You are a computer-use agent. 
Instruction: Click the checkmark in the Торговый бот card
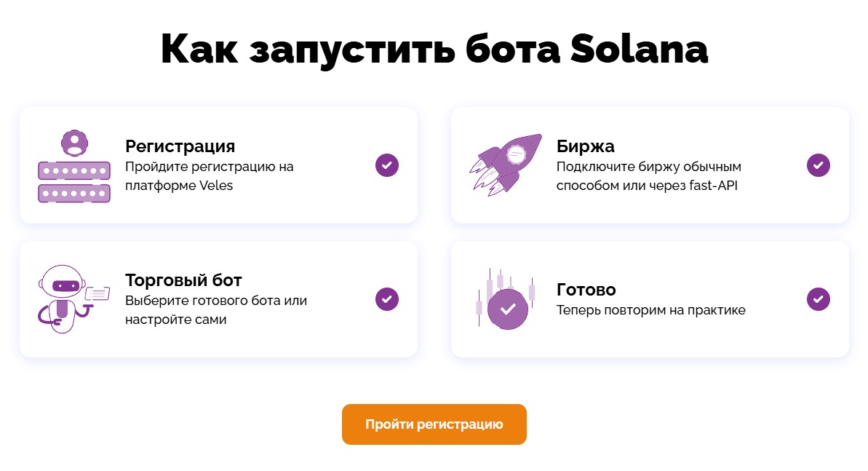pyautogui.click(x=387, y=299)
